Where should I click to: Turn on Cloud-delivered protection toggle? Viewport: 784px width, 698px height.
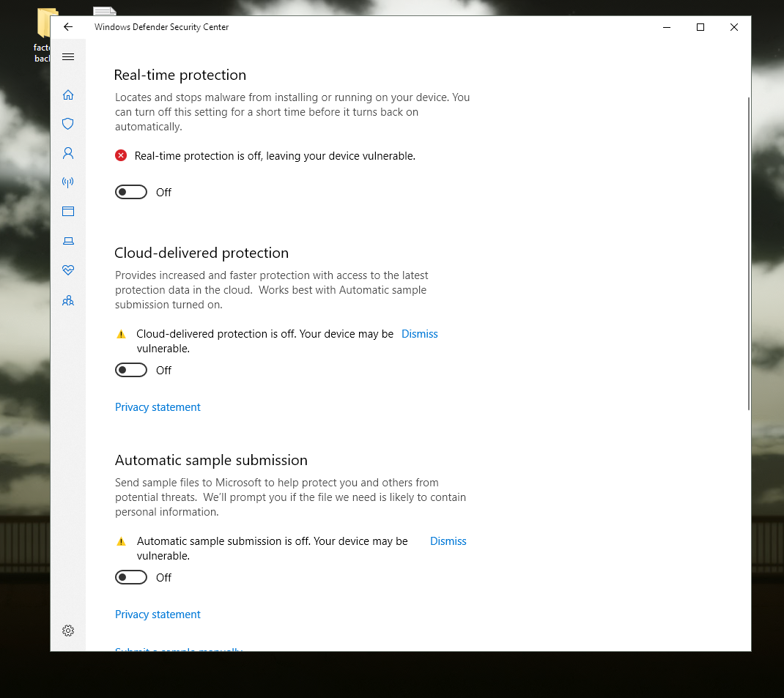[x=131, y=370]
